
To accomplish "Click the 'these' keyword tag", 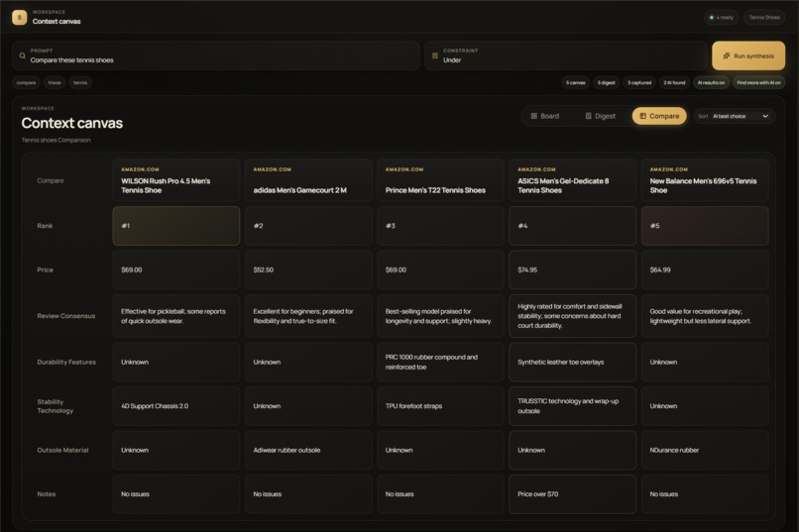I will pos(55,82).
